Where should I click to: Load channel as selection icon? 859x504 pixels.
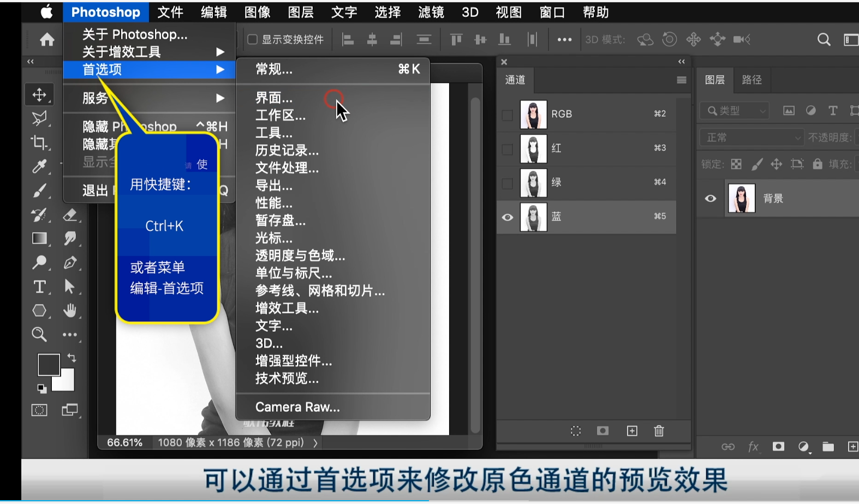pos(576,431)
